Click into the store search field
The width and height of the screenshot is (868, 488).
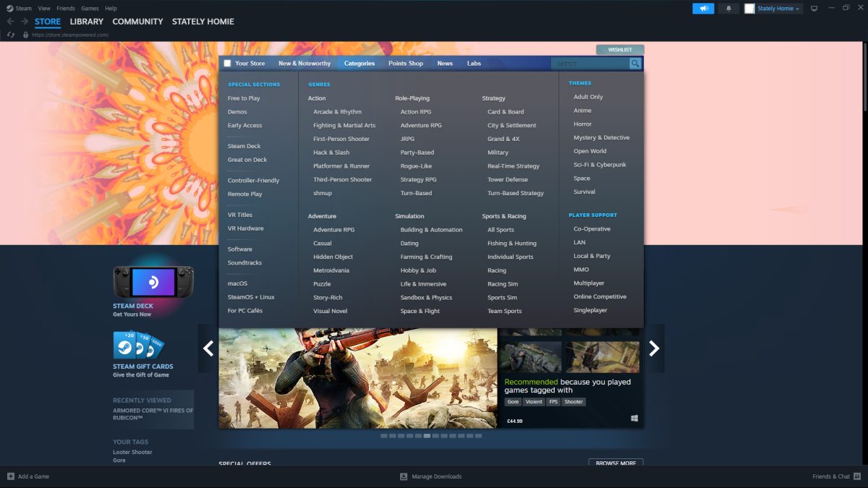click(x=590, y=64)
